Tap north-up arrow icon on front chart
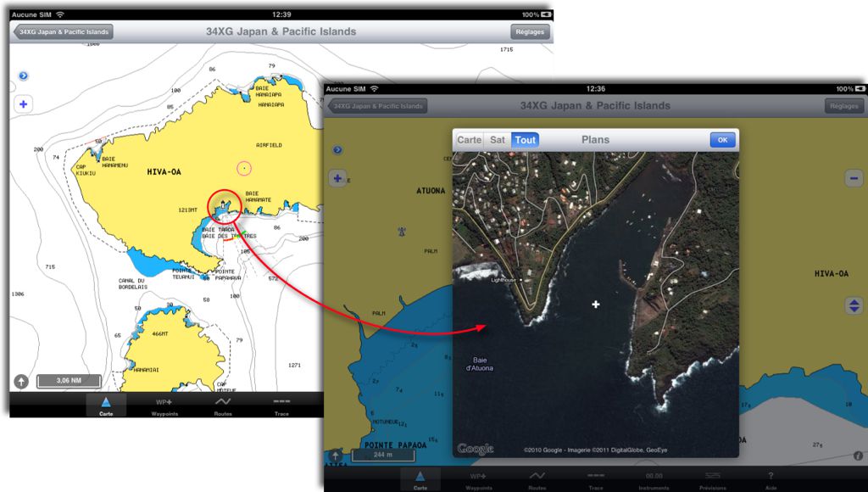 (x=336, y=456)
